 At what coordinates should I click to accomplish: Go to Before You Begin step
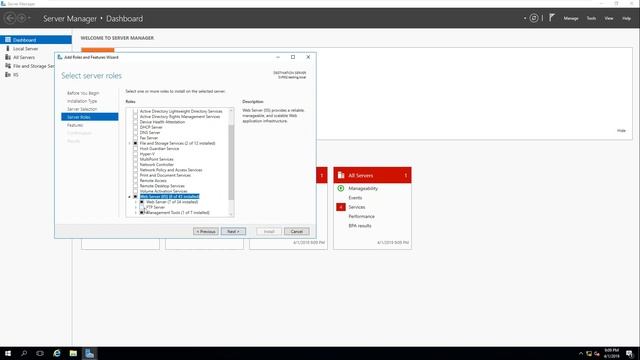tap(83, 93)
